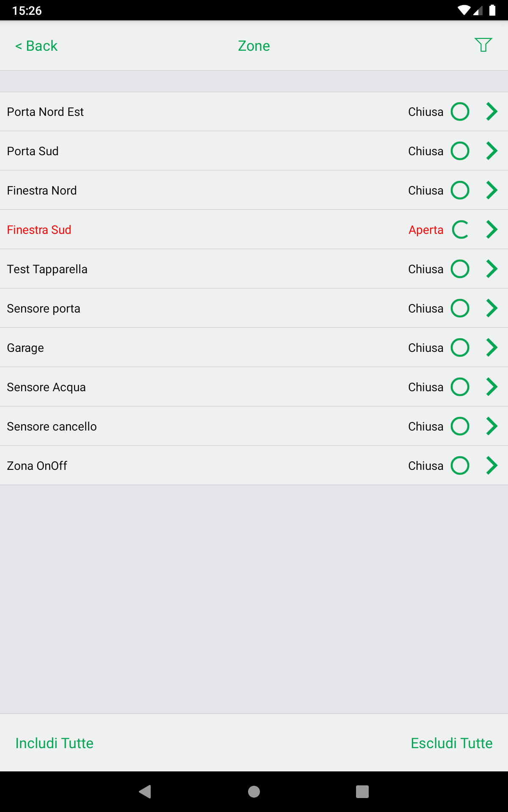Tap the Aperta status label
The width and height of the screenshot is (508, 812).
tap(425, 230)
